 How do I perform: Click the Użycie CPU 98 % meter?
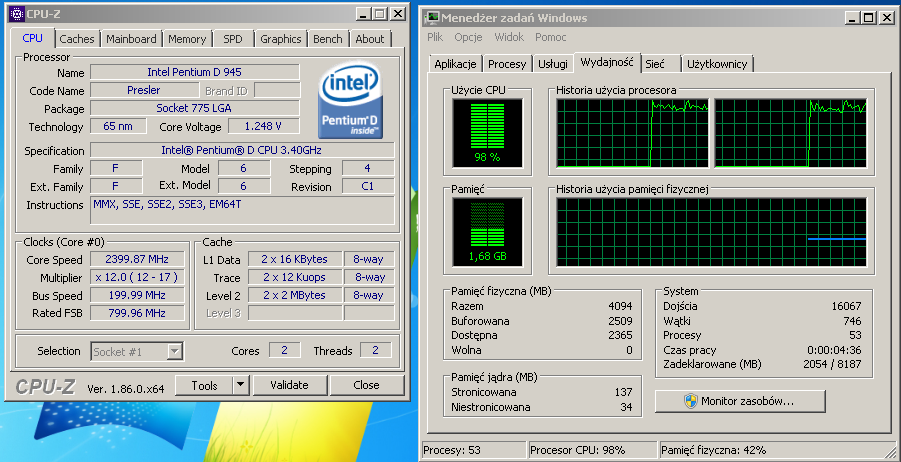click(x=487, y=133)
